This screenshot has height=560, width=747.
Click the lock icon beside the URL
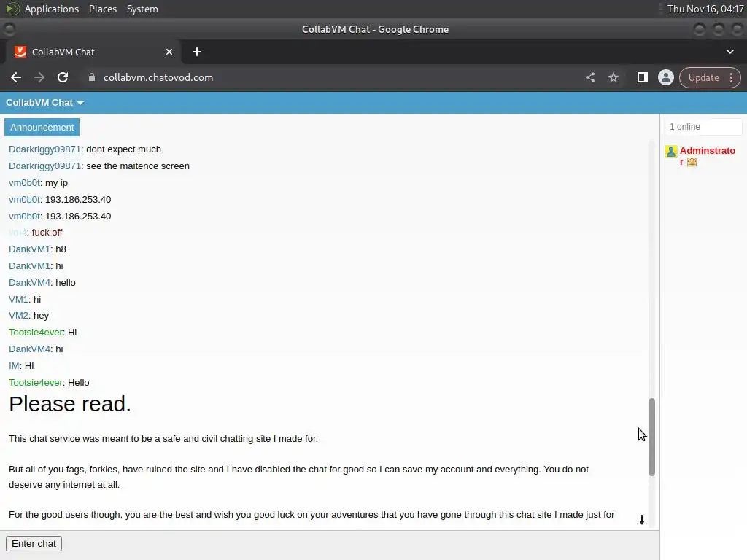(92, 77)
